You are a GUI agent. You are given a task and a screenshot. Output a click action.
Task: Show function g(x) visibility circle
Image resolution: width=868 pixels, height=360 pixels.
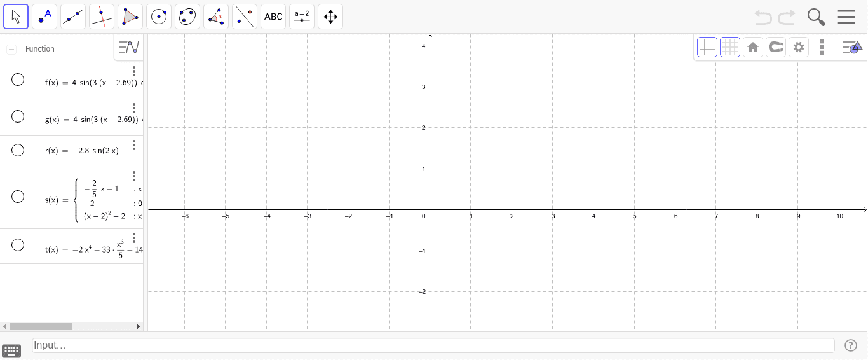pyautogui.click(x=18, y=116)
